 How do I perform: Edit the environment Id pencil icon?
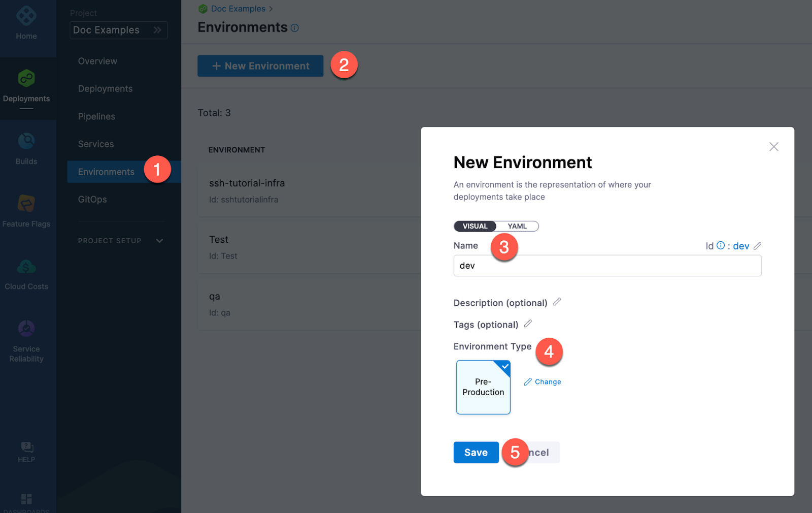click(757, 246)
